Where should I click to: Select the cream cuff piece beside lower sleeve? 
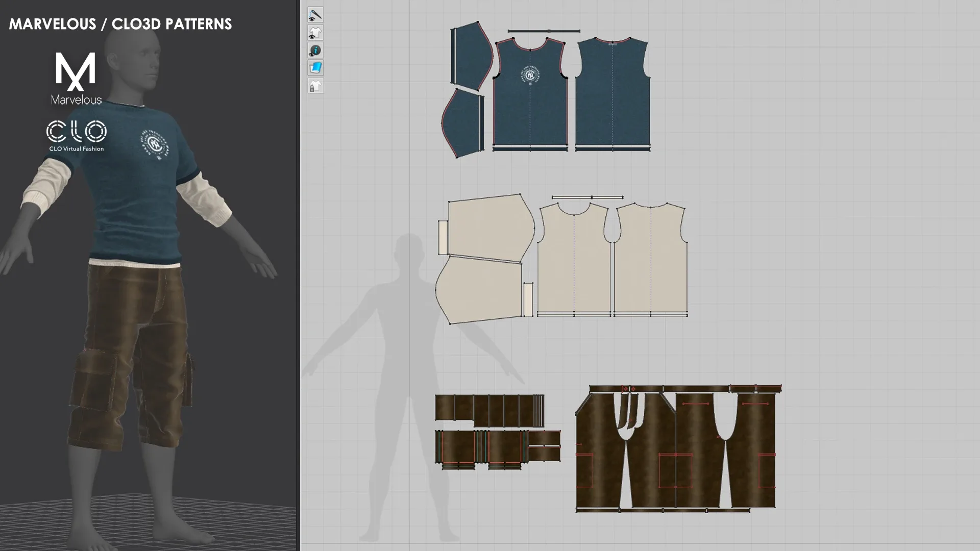tap(528, 299)
